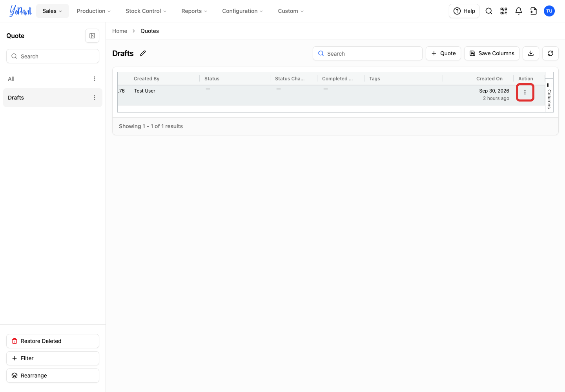Click the Quotes breadcrumb
This screenshot has height=392, width=565.
pyautogui.click(x=149, y=31)
